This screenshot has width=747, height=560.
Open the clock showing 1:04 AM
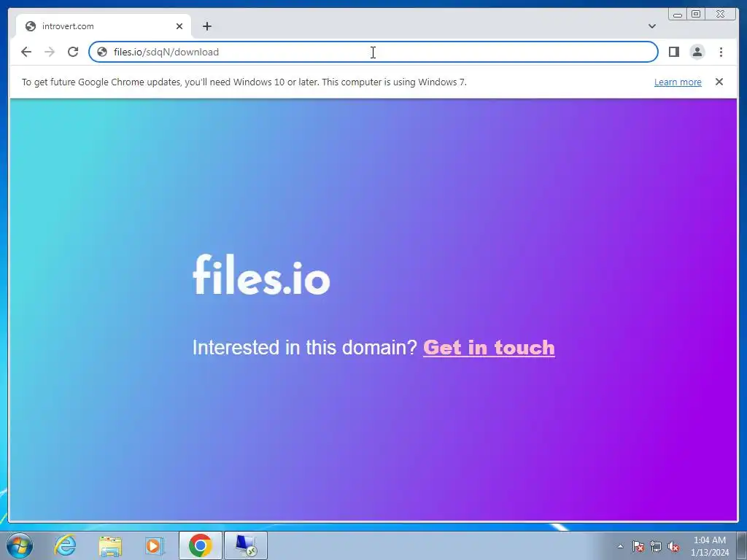pyautogui.click(x=709, y=546)
